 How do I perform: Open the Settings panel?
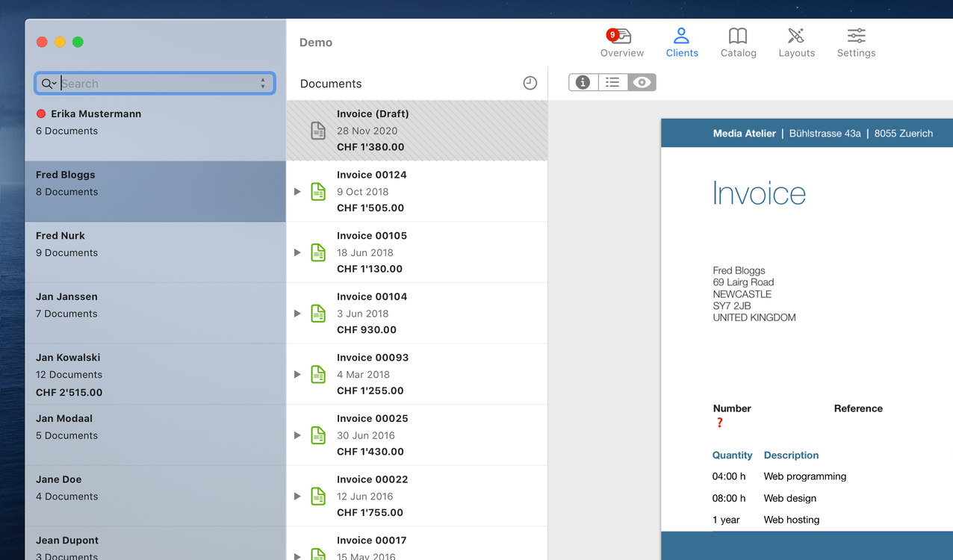[856, 43]
